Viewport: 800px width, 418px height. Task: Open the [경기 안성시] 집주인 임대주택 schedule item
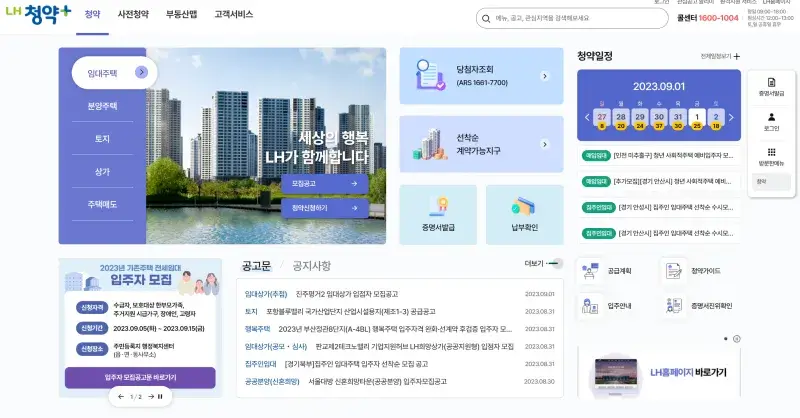pyautogui.click(x=659, y=207)
